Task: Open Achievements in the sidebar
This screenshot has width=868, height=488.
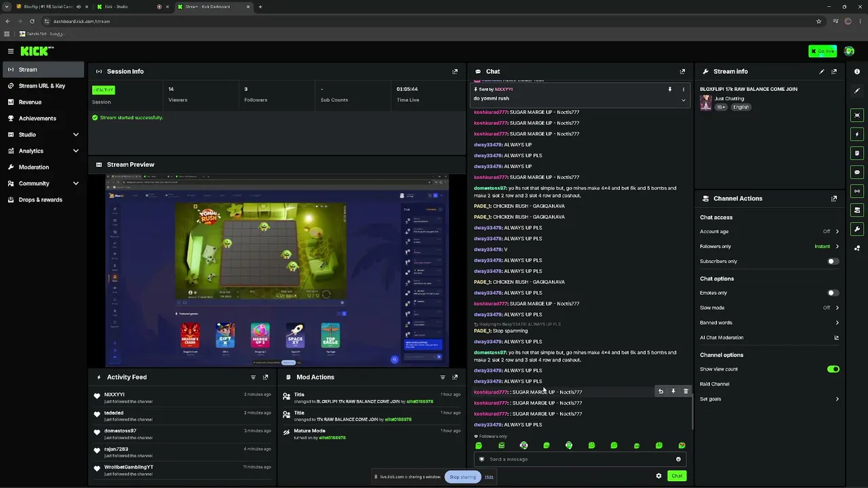Action: (43, 119)
